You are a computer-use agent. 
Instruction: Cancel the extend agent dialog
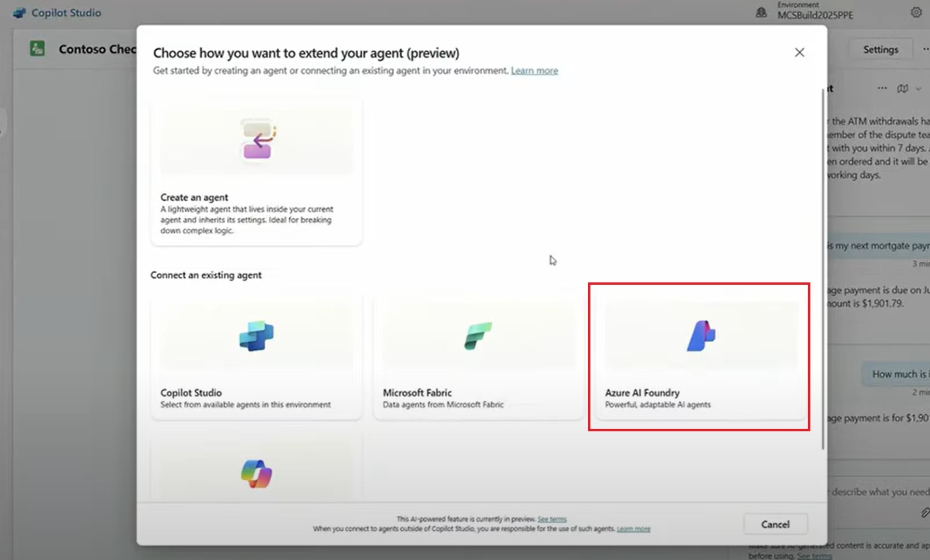click(775, 524)
